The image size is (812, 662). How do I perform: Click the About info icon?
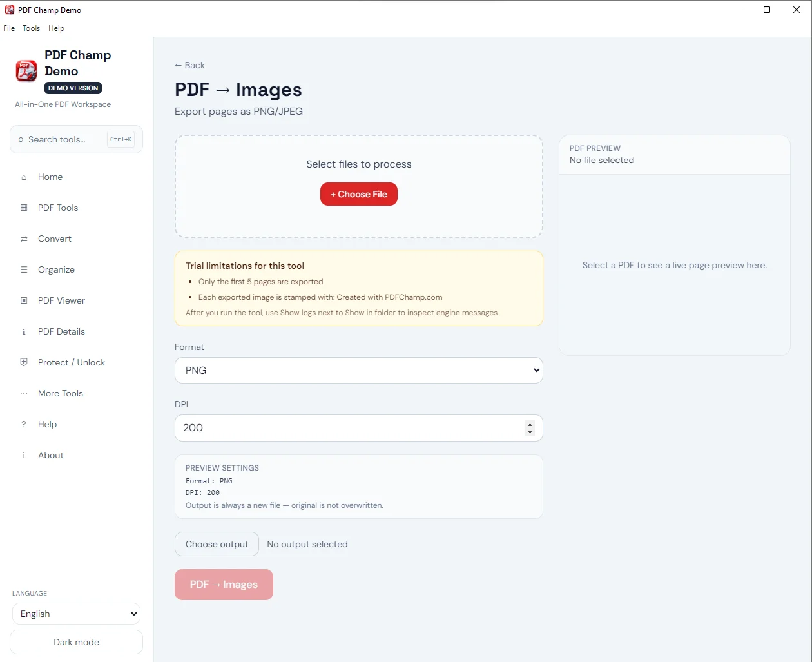pos(24,456)
